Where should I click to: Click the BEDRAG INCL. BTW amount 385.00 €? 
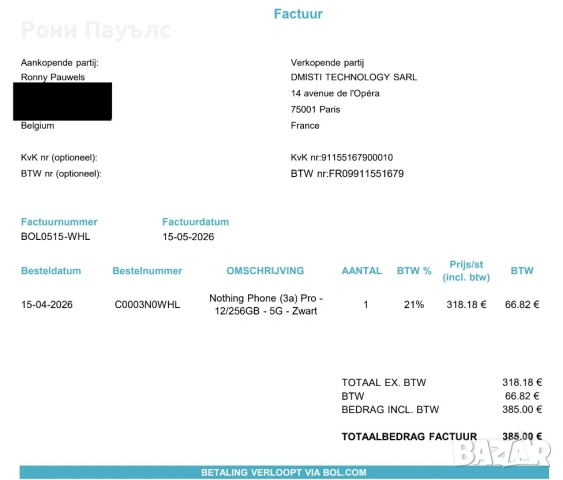522,409
